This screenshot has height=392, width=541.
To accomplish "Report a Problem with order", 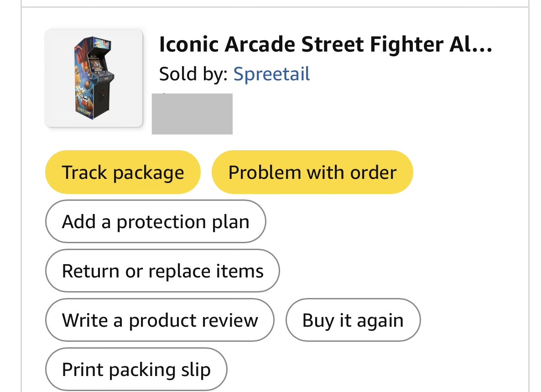I will [x=312, y=172].
